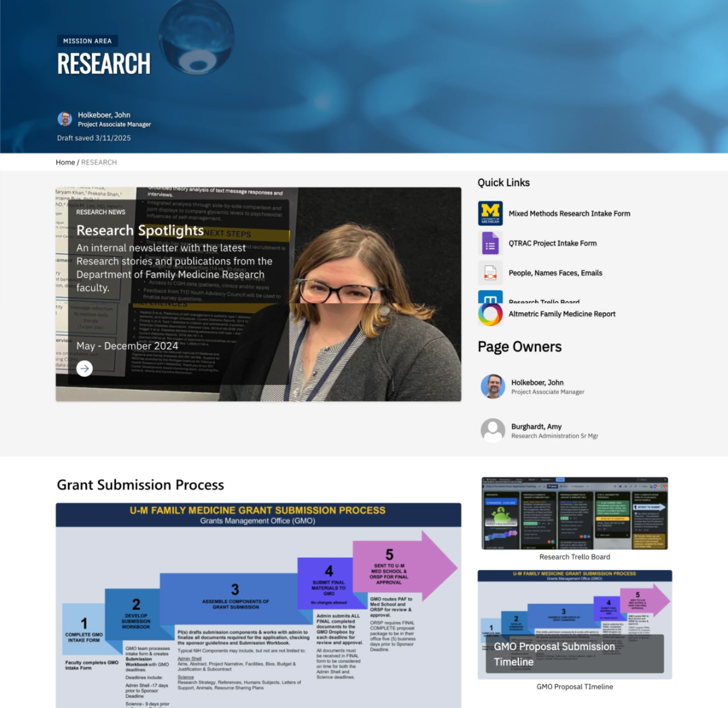Click the University of Michigan logo icon

tap(490, 213)
